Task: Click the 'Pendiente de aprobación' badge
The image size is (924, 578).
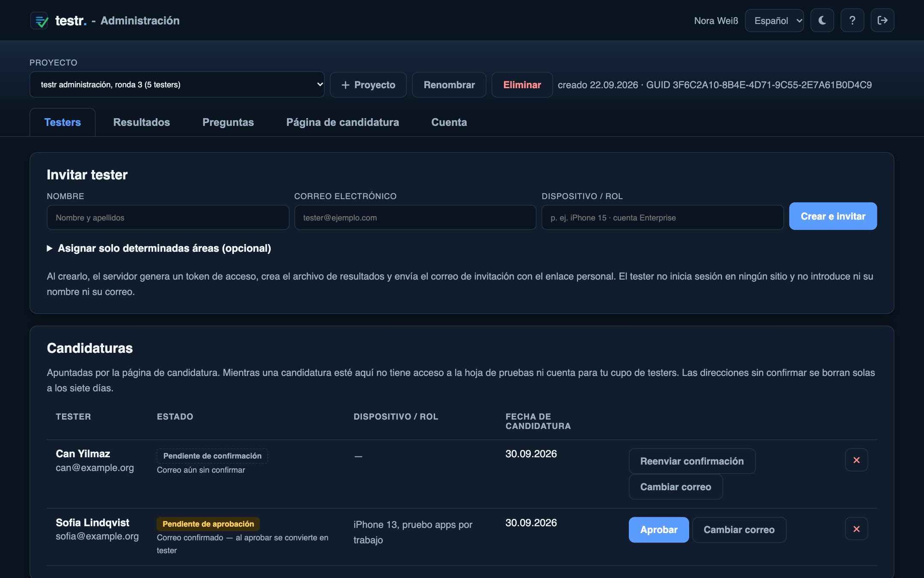Action: pyautogui.click(x=208, y=524)
